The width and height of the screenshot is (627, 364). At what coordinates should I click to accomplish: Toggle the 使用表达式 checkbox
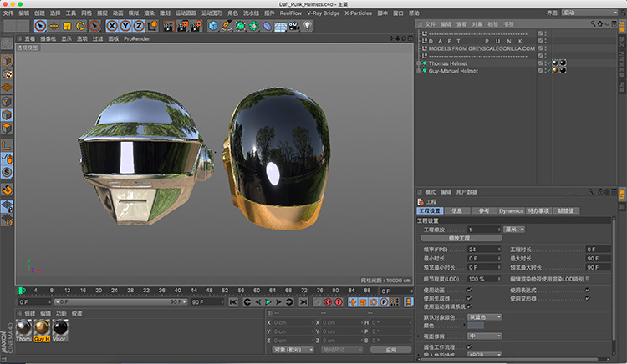(x=588, y=291)
